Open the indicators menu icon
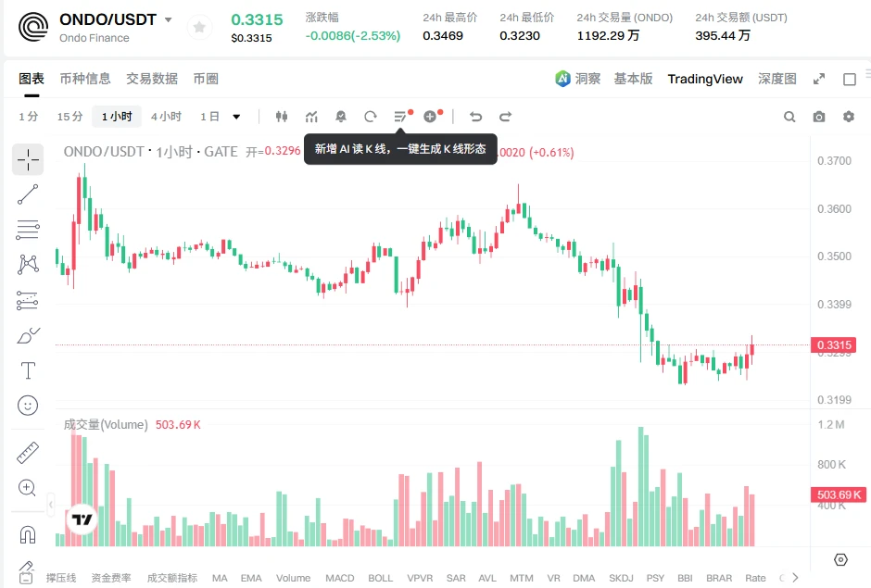 (x=311, y=117)
